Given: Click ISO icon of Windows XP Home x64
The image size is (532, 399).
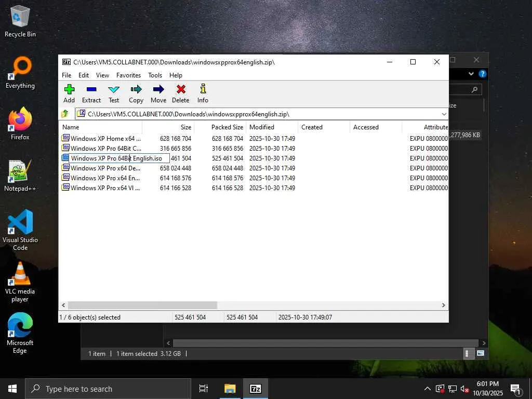Looking at the screenshot, I should point(65,138).
